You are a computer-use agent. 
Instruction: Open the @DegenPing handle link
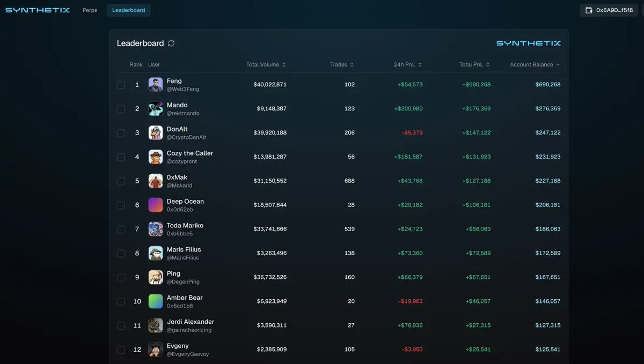tap(183, 282)
